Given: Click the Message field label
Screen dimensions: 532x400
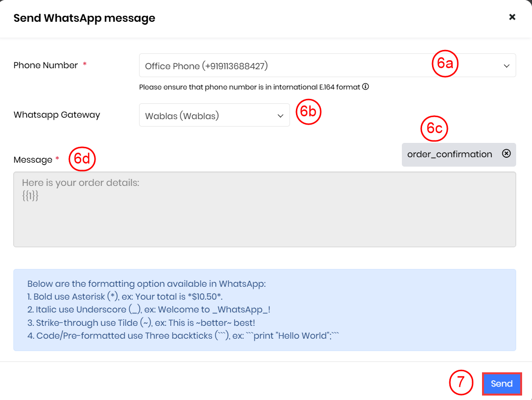Looking at the screenshot, I should pyautogui.click(x=33, y=160).
